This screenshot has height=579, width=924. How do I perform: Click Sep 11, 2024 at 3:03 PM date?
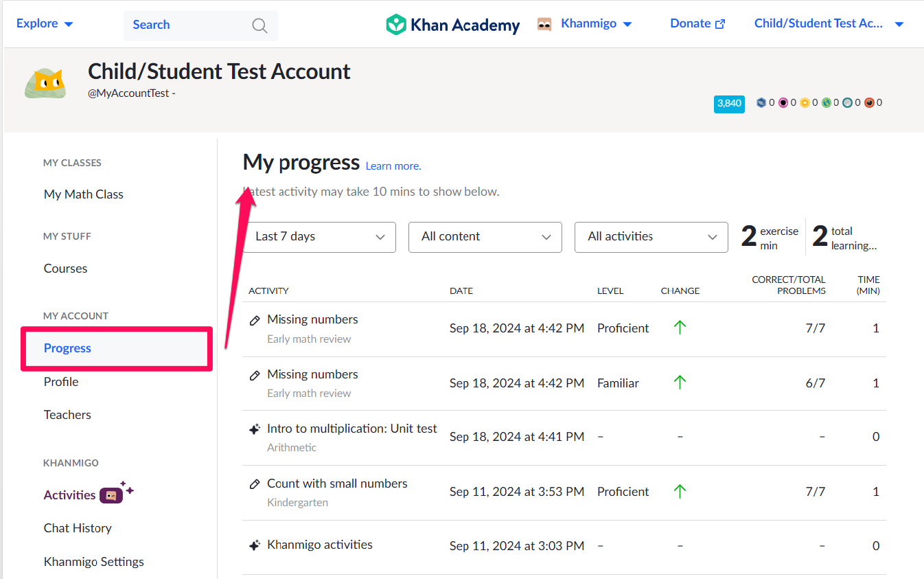(517, 546)
